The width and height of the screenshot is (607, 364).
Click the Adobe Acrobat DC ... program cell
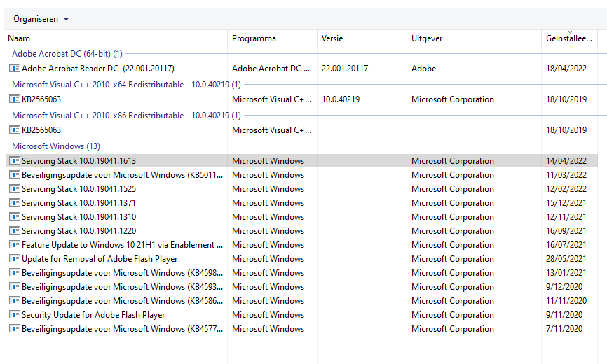pos(271,69)
